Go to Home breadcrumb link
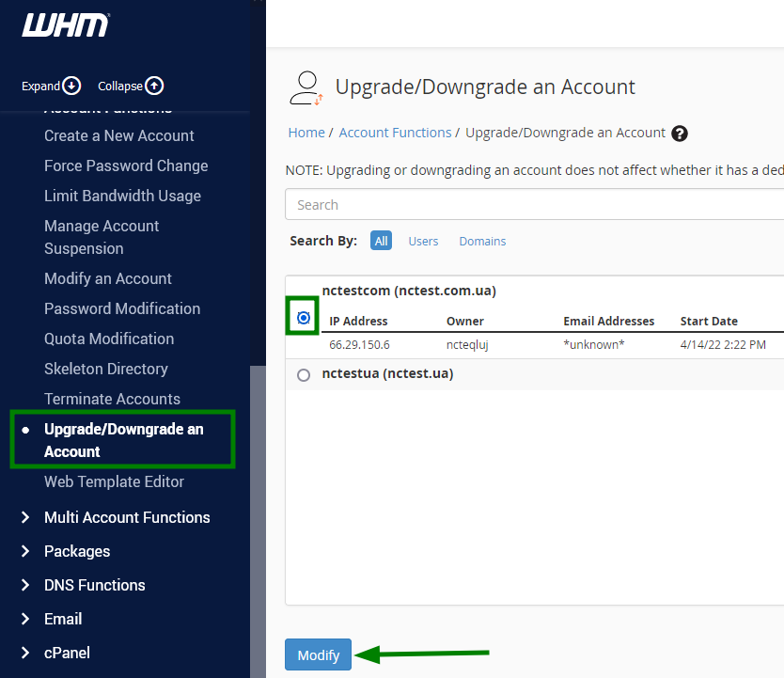Image resolution: width=784 pixels, height=678 pixels. coord(306,133)
